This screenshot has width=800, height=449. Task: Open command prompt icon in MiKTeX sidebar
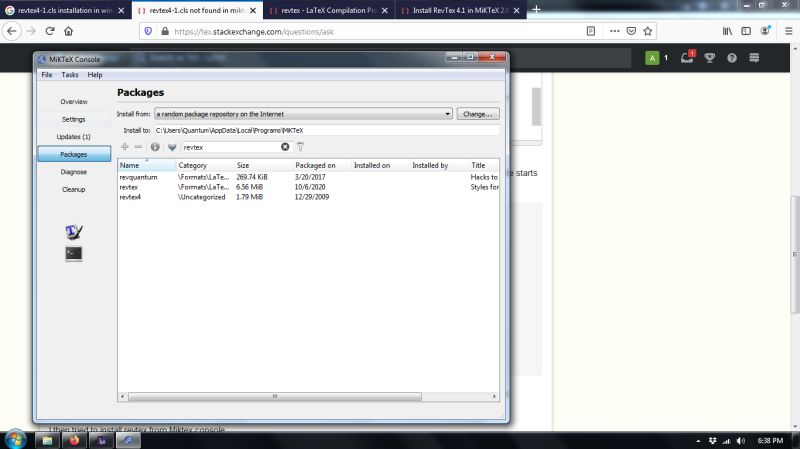(x=74, y=254)
